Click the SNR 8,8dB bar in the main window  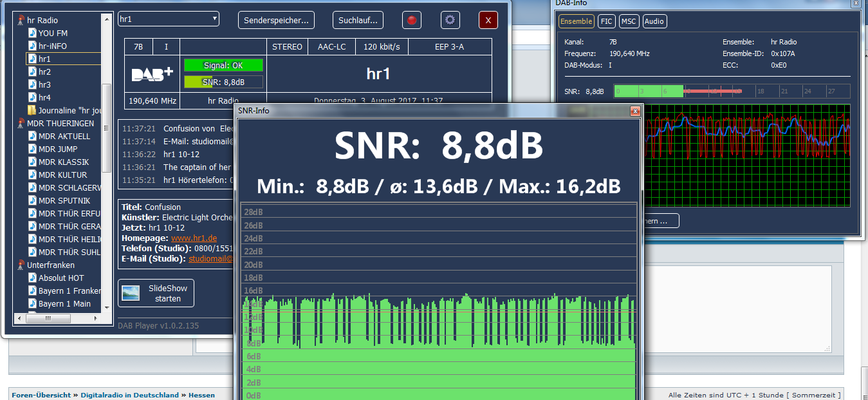click(223, 82)
